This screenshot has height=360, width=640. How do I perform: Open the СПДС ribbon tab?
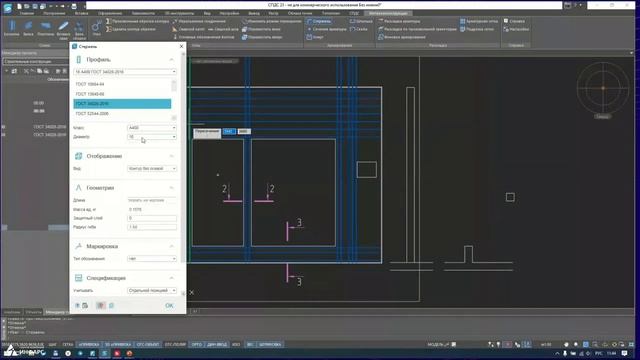[354, 13]
